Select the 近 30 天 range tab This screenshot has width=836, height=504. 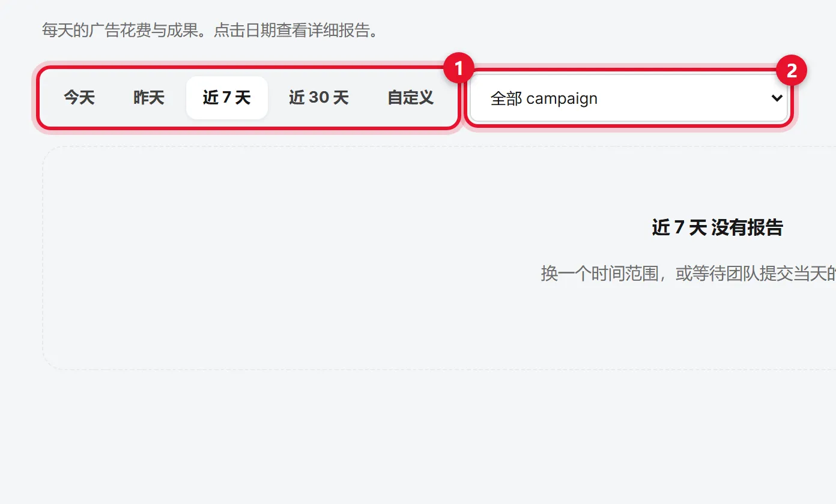click(x=319, y=98)
